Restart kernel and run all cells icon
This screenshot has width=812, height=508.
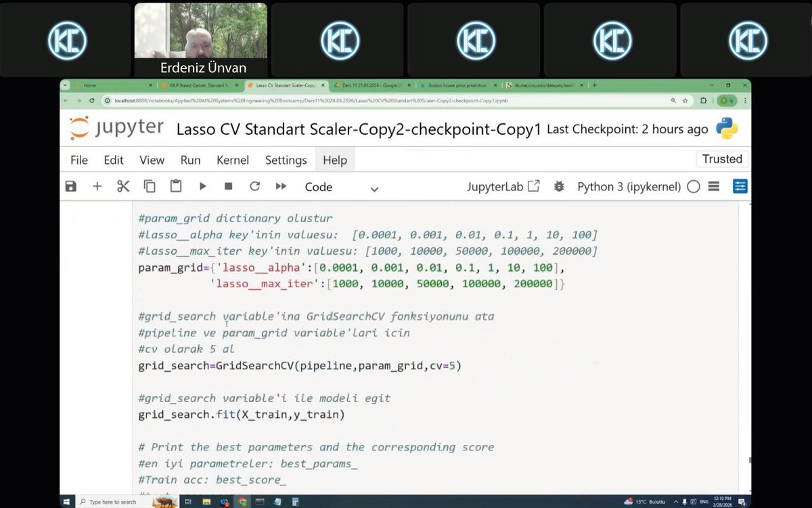(281, 186)
